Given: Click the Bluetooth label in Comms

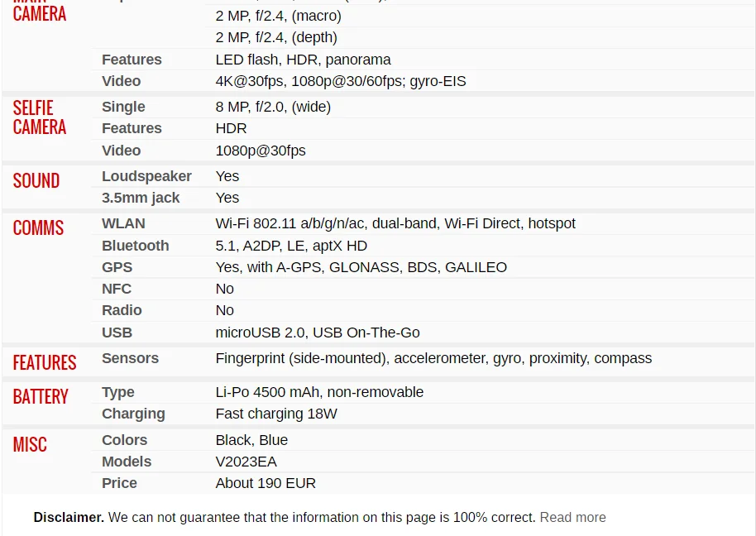Looking at the screenshot, I should [136, 246].
